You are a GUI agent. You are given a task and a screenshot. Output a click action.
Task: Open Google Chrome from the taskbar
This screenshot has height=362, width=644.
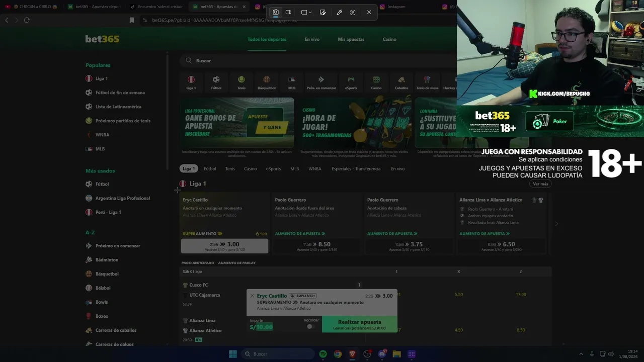pos(338,354)
